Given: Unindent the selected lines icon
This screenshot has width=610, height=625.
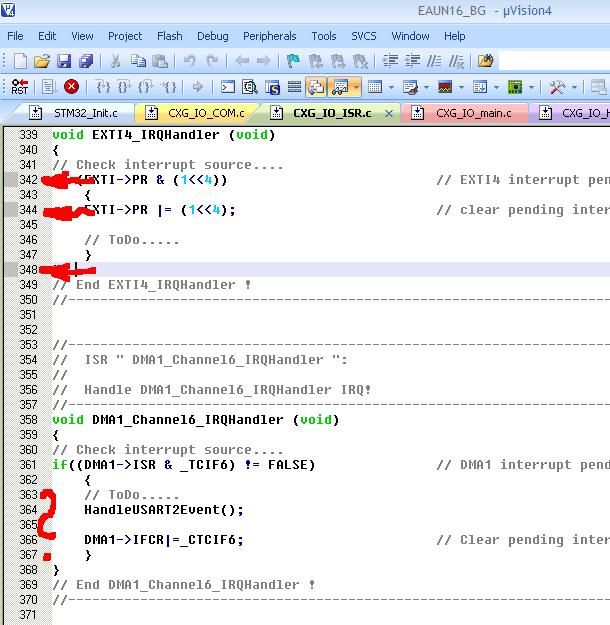Looking at the screenshot, I should click(x=412, y=61).
